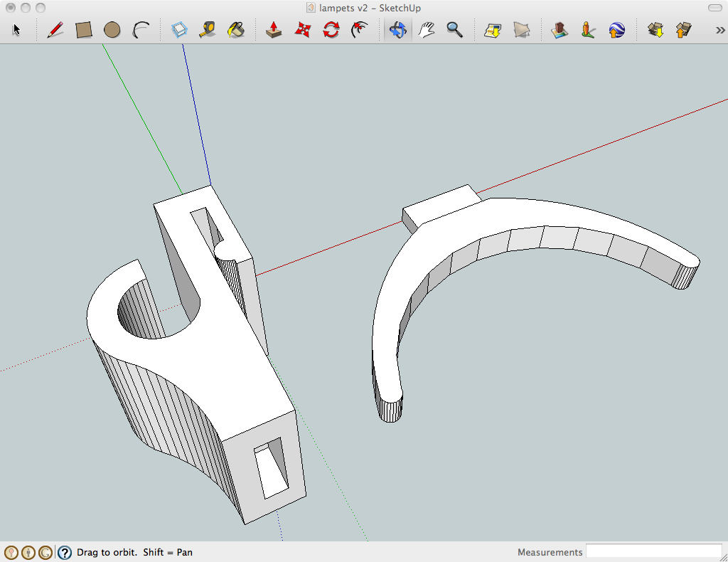Select the Move tool
728x562 pixels.
(x=303, y=30)
